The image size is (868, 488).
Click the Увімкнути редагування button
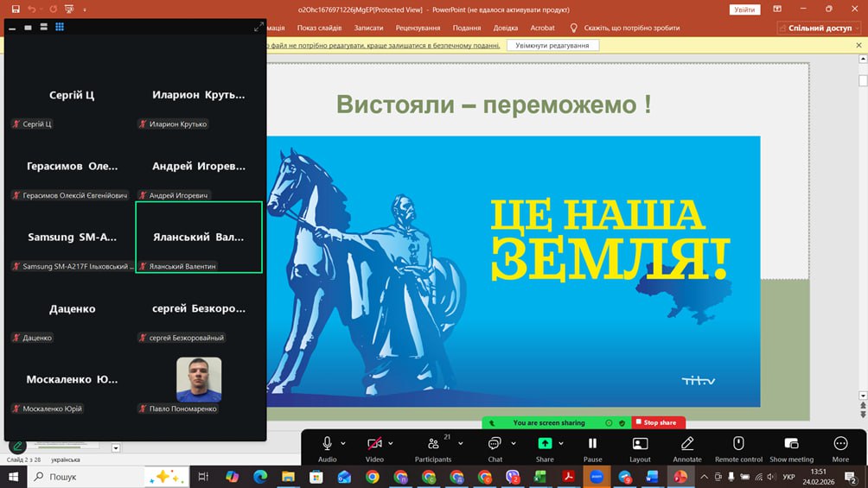[x=552, y=45]
